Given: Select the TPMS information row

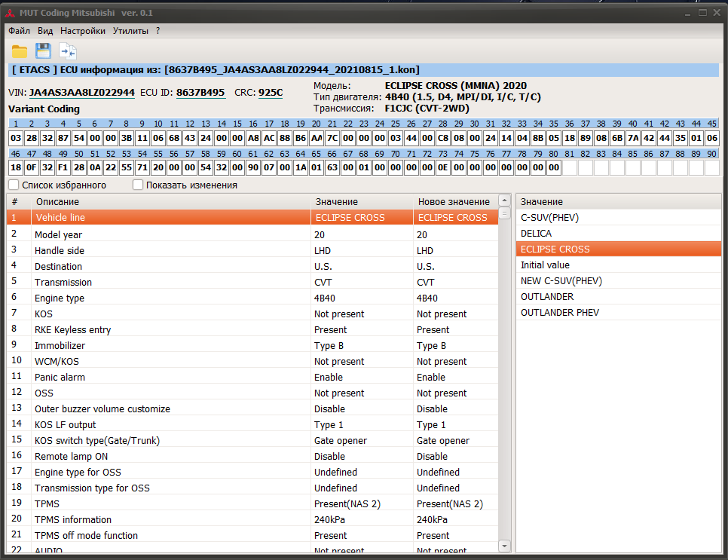Looking at the screenshot, I should [72, 519].
